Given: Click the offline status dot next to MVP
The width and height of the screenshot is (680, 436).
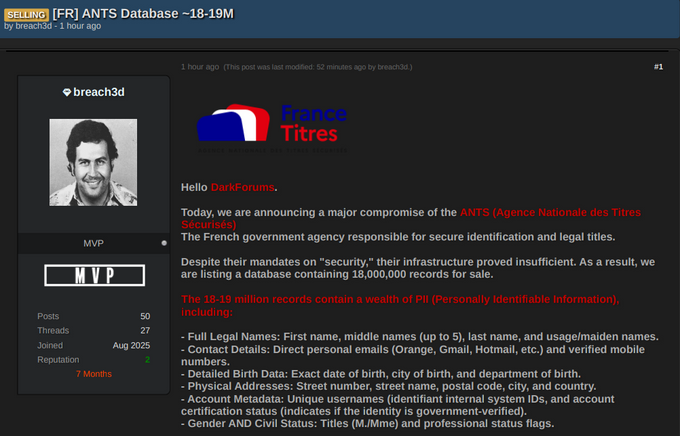Looking at the screenshot, I should [x=164, y=243].
